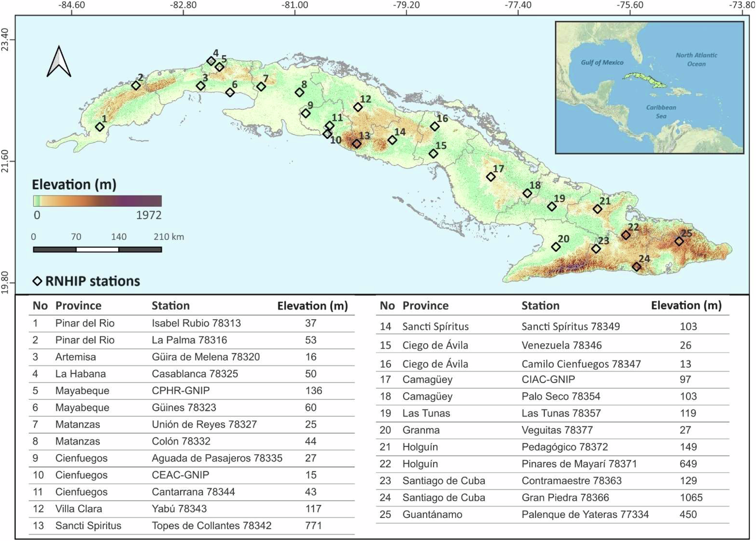Switch to the Station column in the table

170,306
